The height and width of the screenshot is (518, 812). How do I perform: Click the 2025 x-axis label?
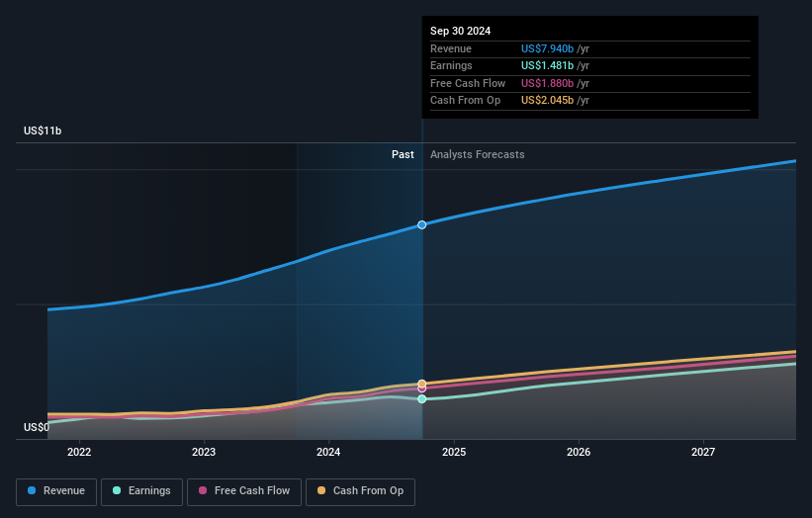[x=454, y=453]
